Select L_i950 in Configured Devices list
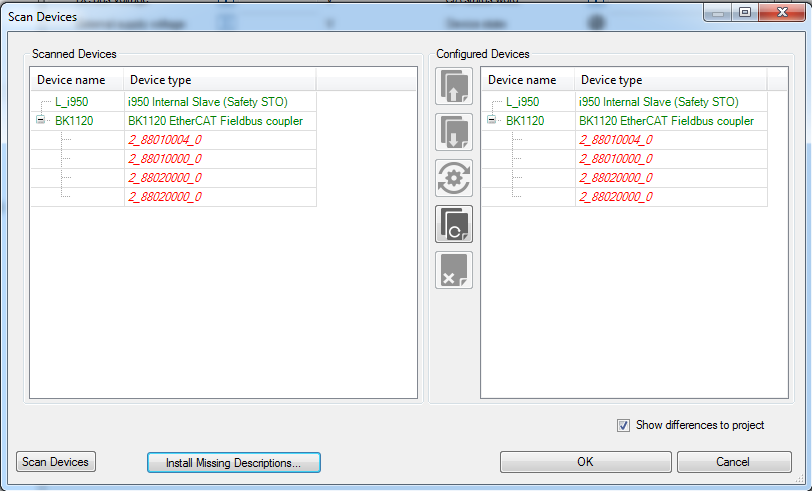Viewport: 812px width, 491px height. click(x=523, y=102)
